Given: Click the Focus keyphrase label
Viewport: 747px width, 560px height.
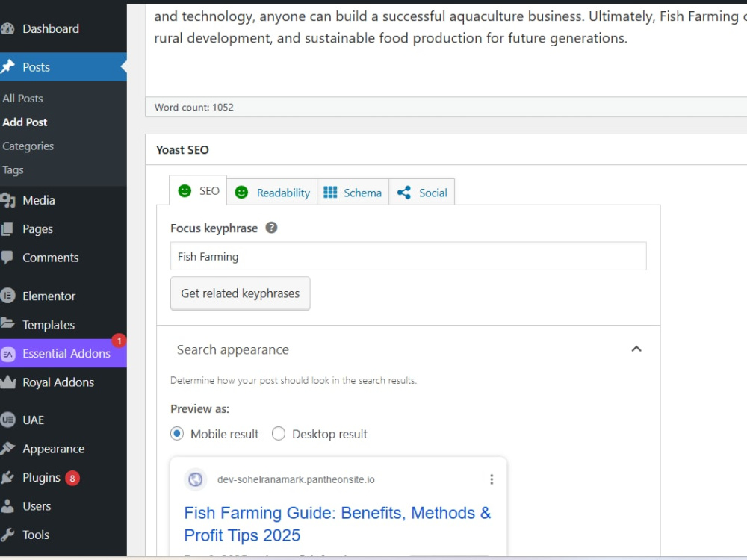Looking at the screenshot, I should pos(214,228).
